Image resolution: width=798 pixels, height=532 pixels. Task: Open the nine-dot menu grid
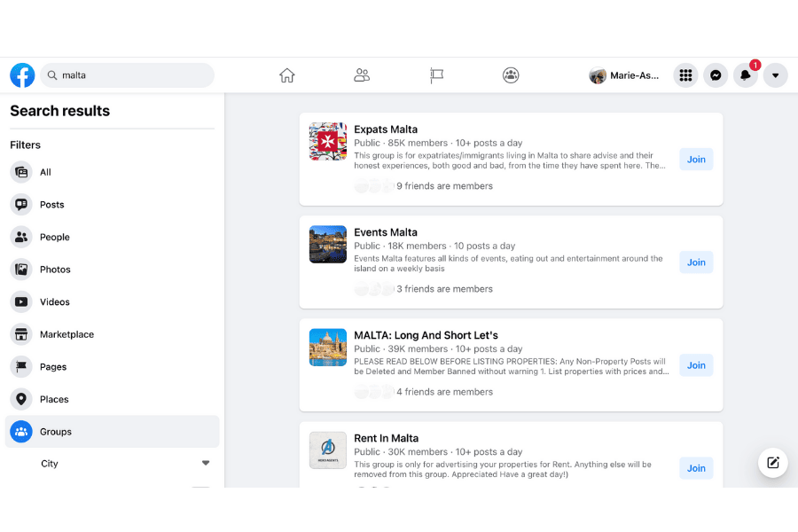point(685,75)
